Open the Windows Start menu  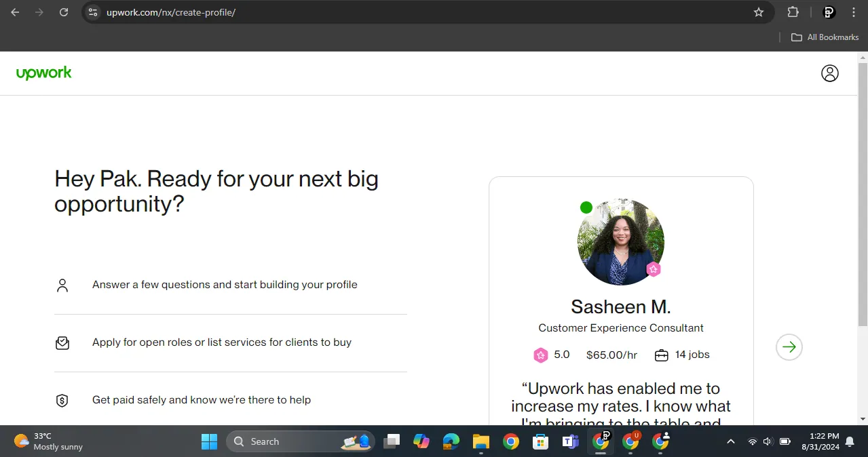(209, 441)
